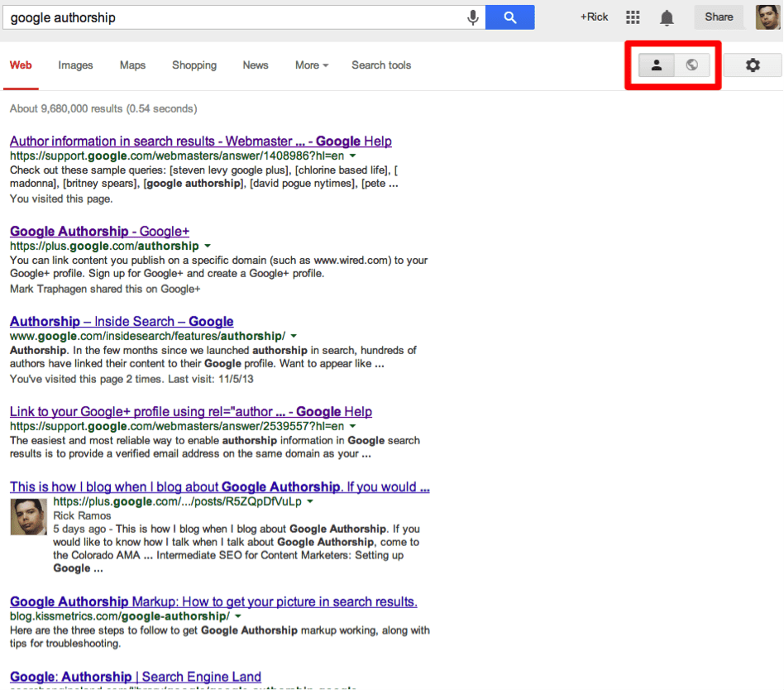The image size is (784, 690).
Task: Open "Google: Authorship | Search Engine Land" result
Action: coord(136,677)
